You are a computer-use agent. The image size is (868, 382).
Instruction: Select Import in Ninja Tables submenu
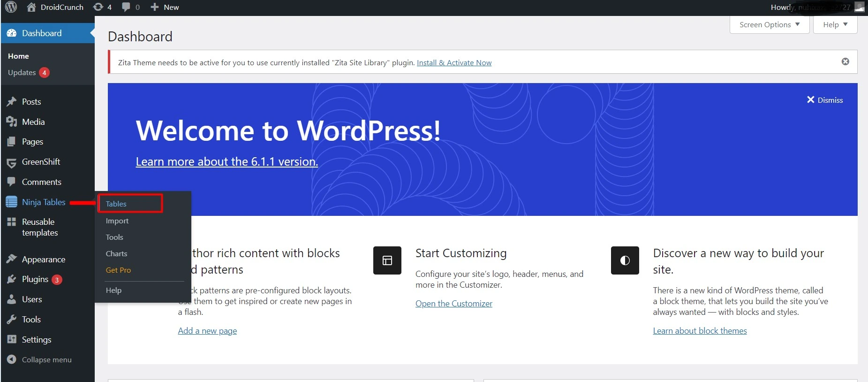pos(117,221)
